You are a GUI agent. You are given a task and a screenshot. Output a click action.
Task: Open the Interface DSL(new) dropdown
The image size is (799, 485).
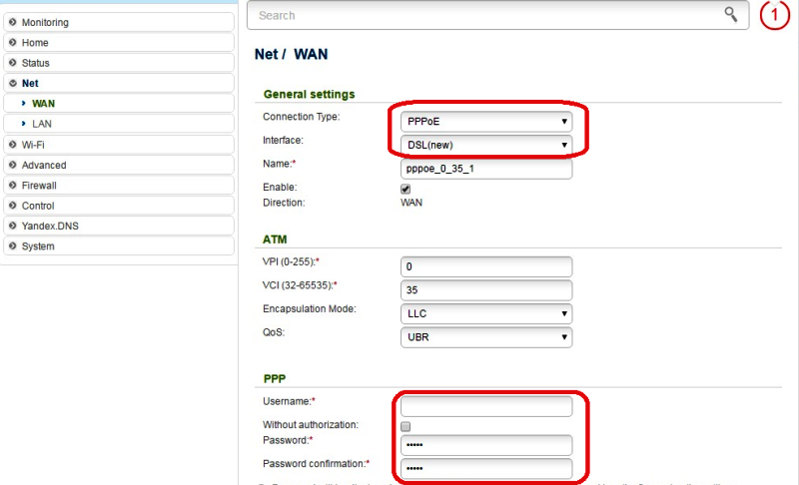coord(486,145)
